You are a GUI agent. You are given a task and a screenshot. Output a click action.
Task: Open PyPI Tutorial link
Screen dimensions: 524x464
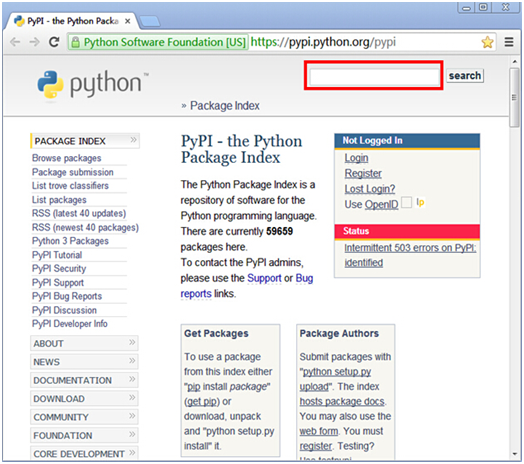tap(57, 255)
